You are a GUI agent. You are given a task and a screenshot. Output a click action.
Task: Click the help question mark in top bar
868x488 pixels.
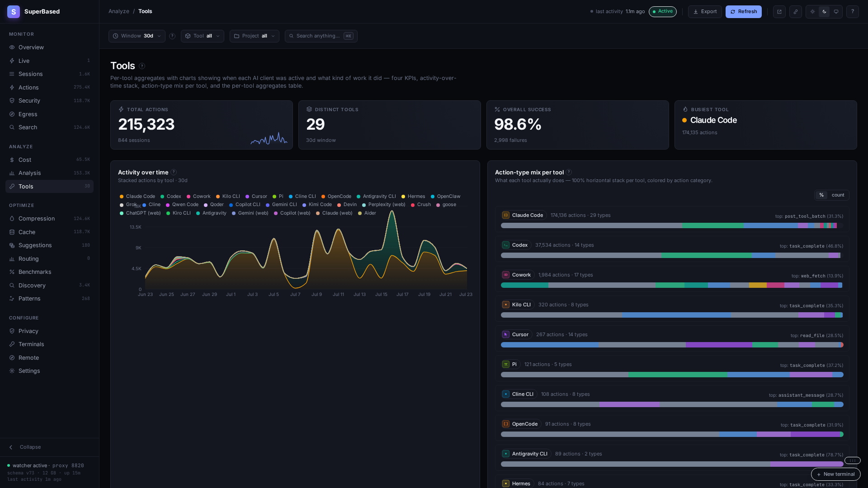[852, 12]
